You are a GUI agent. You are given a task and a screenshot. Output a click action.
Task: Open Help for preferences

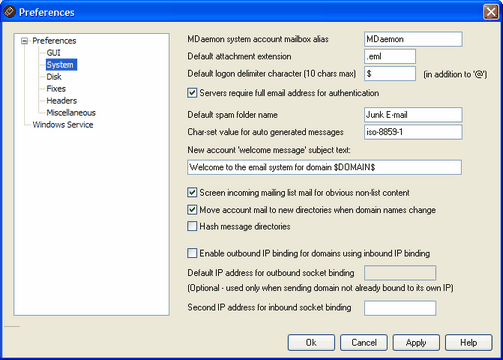(469, 343)
